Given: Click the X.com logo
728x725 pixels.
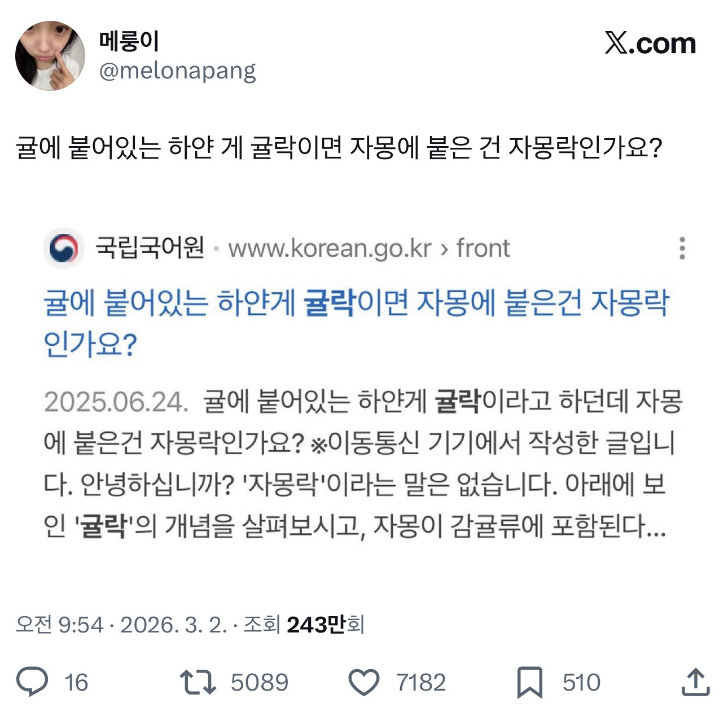Looking at the screenshot, I should (650, 43).
